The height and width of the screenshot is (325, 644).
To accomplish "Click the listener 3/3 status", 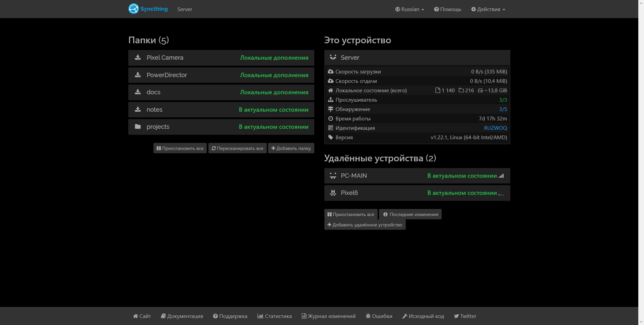I will 503,100.
